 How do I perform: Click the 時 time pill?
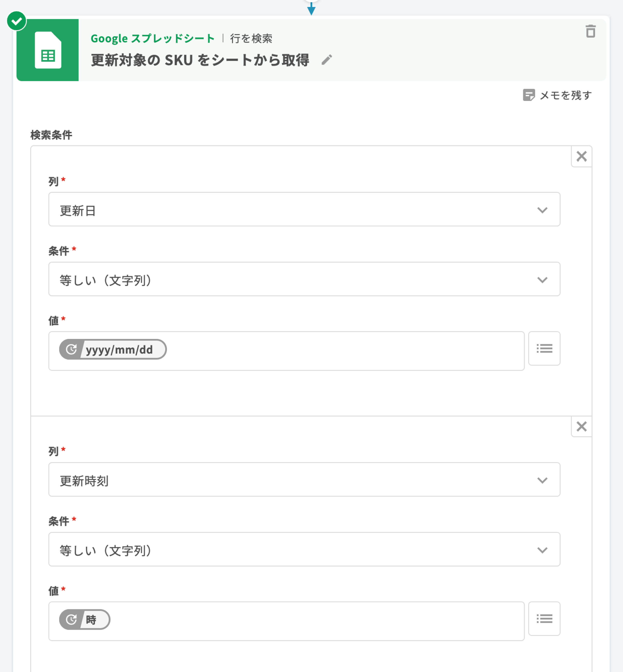pos(85,619)
